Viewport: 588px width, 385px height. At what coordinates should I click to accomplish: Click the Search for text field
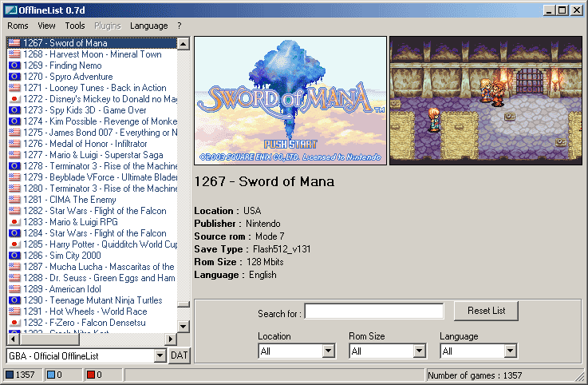pyautogui.click(x=373, y=312)
